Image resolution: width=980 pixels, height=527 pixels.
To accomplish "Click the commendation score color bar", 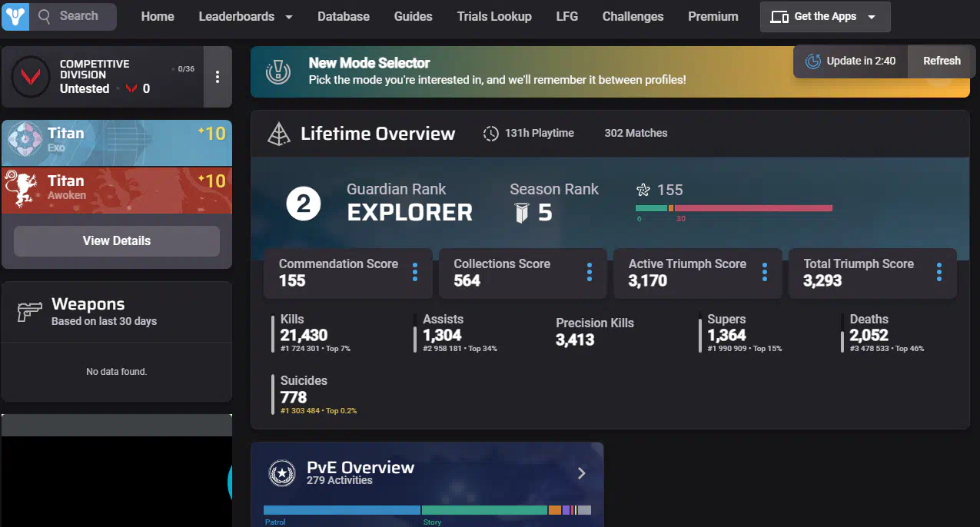I will 733,208.
